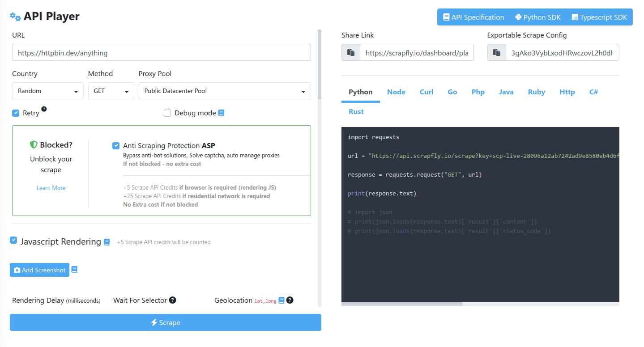Viewport: 644px width, 347px height.
Task: Click the documentation icon next to Javascript Rendering
Action: [107, 242]
